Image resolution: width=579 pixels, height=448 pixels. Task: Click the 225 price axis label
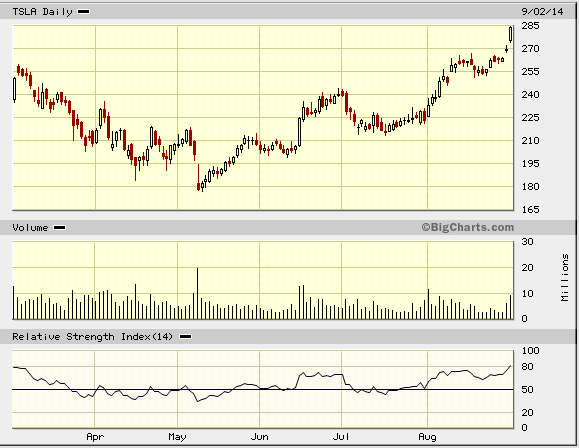pos(530,117)
